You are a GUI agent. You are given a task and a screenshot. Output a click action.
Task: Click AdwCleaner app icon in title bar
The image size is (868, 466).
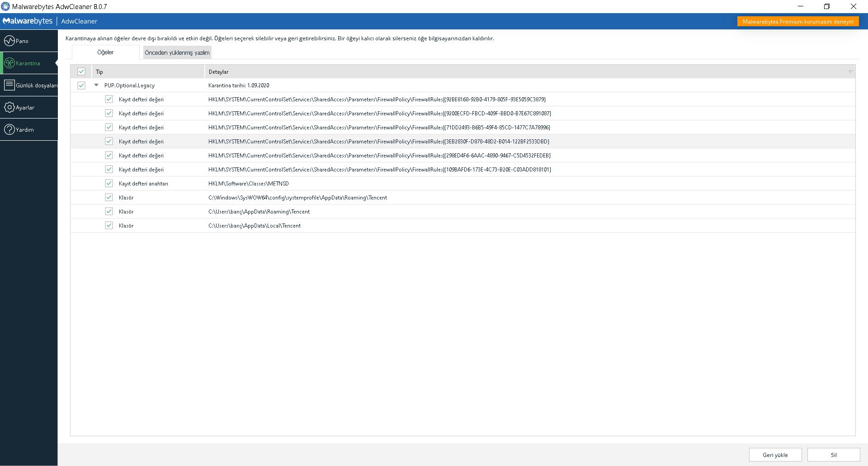(x=5, y=6)
